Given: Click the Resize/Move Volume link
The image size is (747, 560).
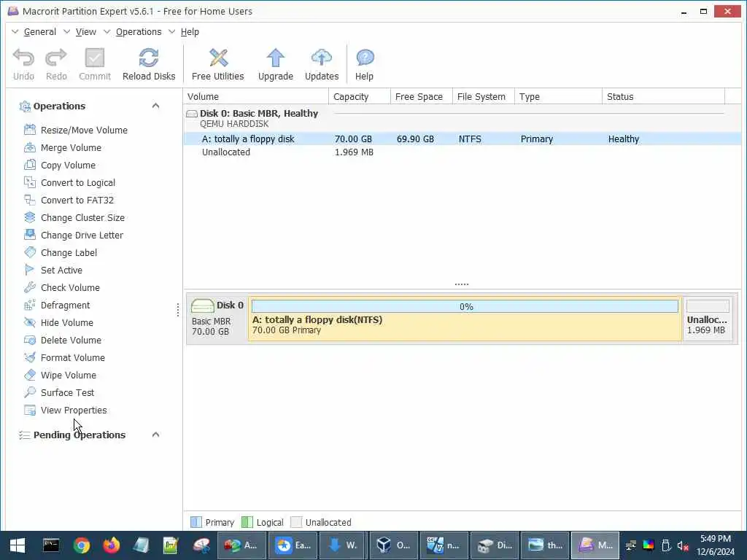Looking at the screenshot, I should [84, 130].
